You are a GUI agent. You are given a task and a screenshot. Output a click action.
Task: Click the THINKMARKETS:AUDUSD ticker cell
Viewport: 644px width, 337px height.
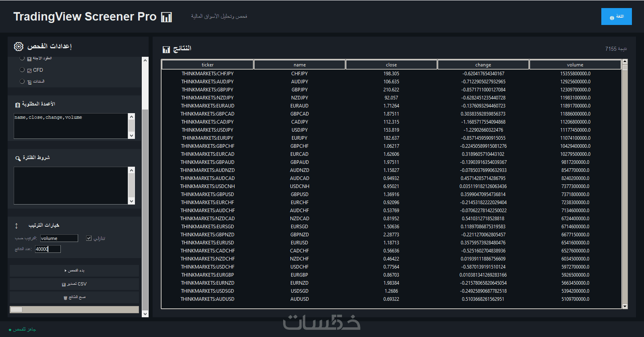pos(207,299)
